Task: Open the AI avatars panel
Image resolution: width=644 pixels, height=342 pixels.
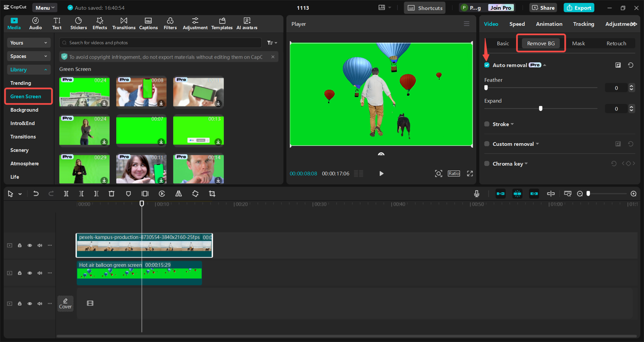Action: [x=247, y=23]
